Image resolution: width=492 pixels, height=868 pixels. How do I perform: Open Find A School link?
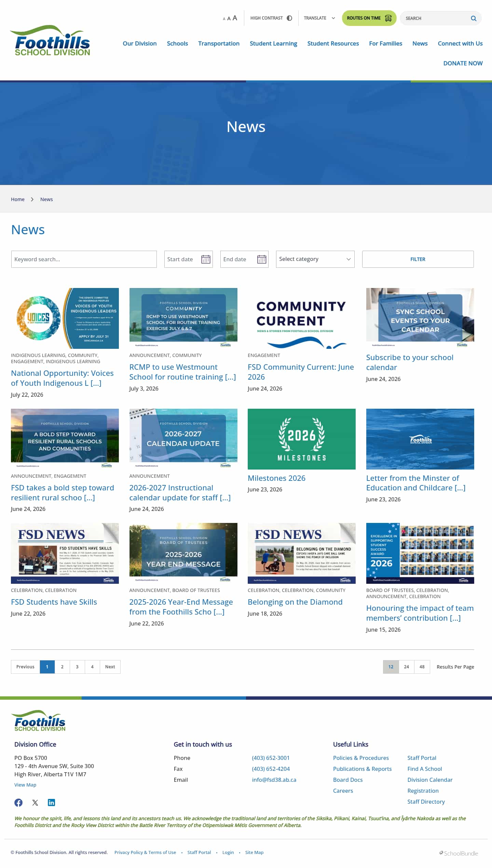click(425, 769)
